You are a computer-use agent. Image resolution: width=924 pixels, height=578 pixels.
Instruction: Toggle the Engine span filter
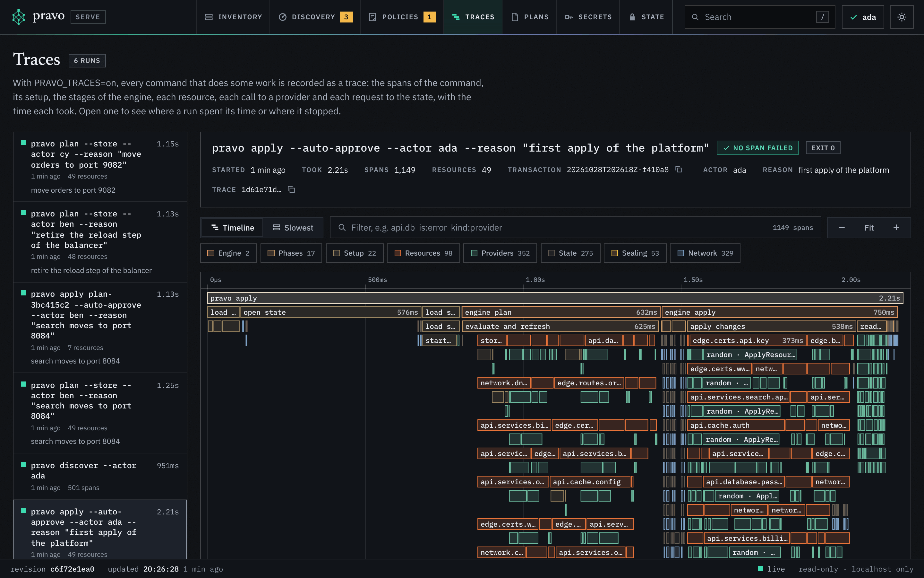click(x=228, y=253)
